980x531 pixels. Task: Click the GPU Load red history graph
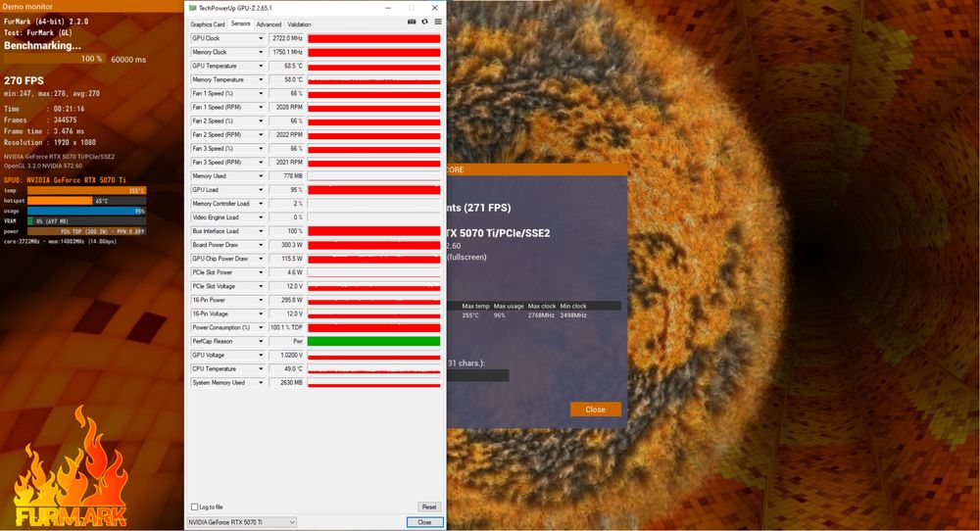373,189
